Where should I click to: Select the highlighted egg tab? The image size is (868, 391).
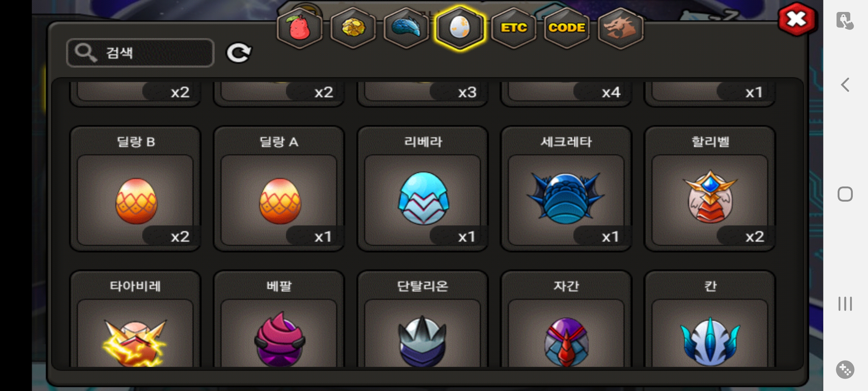(x=460, y=28)
